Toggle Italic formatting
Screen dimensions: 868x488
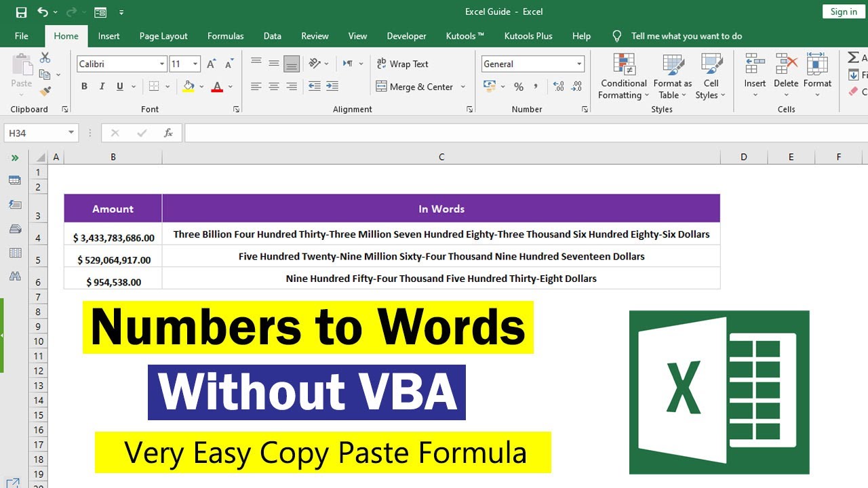(102, 86)
